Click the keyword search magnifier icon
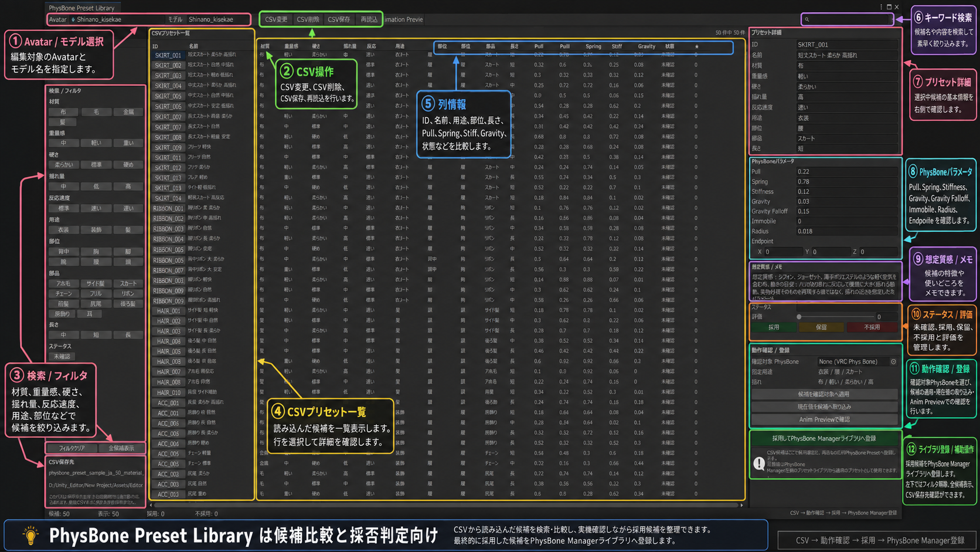This screenshot has width=980, height=552. (807, 19)
